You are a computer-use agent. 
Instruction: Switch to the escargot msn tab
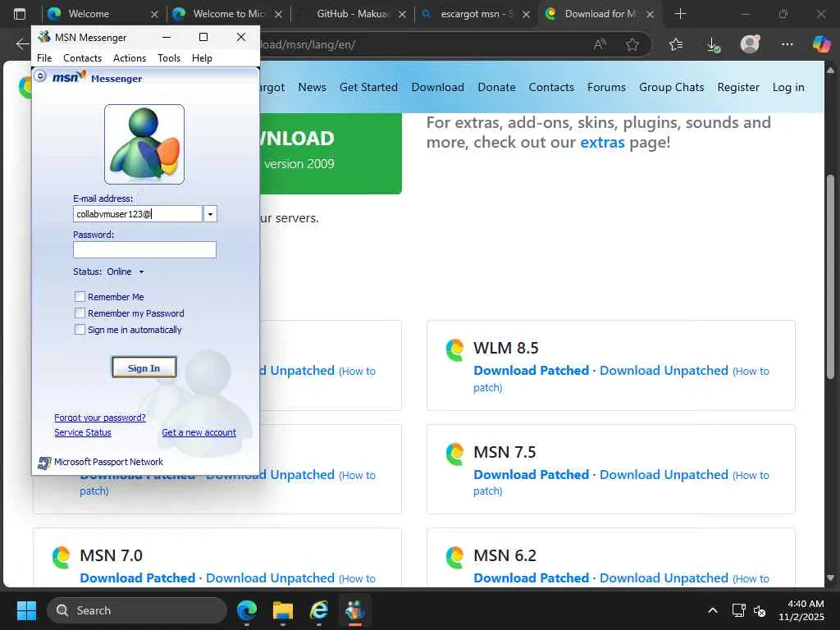(x=476, y=14)
